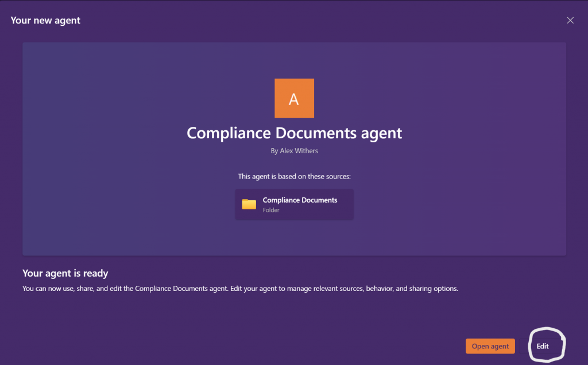This screenshot has height=365, width=588.
Task: Close the Your new agent dialog
Action: point(570,21)
